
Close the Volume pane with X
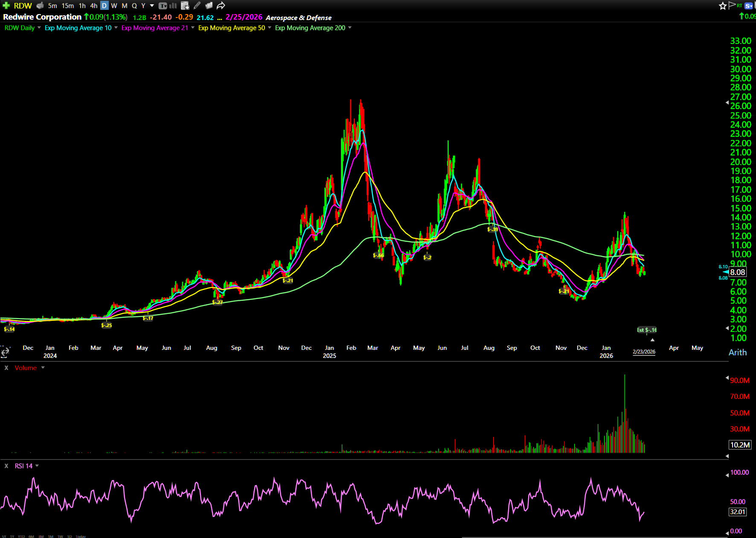coord(6,368)
